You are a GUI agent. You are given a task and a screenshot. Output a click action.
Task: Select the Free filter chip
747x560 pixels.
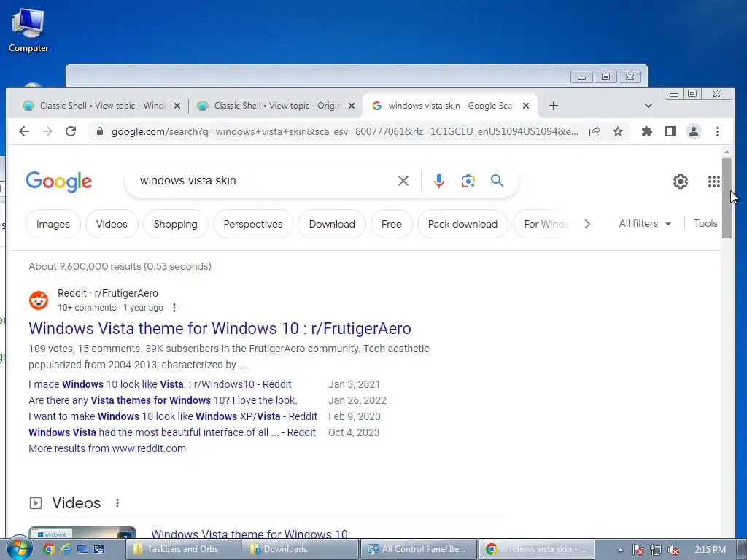click(x=391, y=224)
